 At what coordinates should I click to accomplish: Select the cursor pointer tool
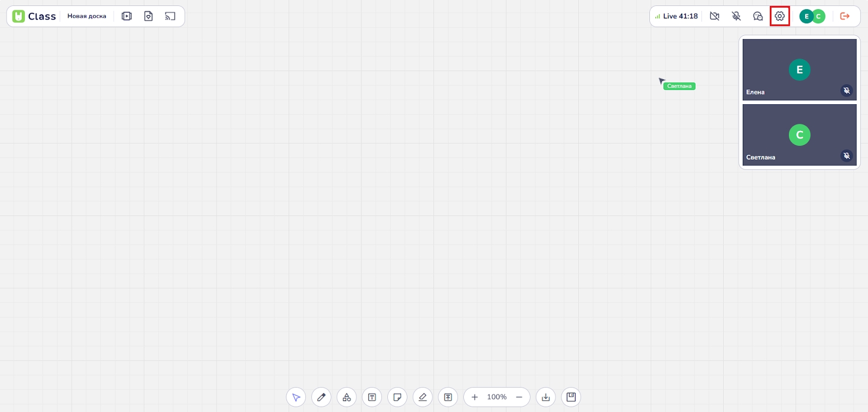pyautogui.click(x=296, y=397)
